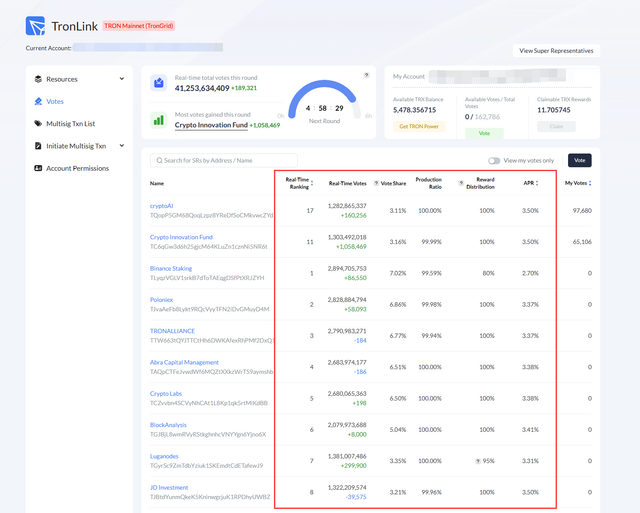Open Abra Capital Management link
Screen dimensions: 640x513
point(184,362)
